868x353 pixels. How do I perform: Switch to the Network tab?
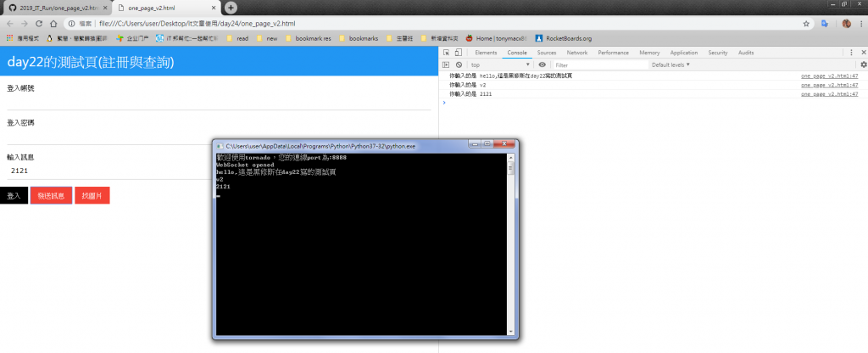coord(576,53)
